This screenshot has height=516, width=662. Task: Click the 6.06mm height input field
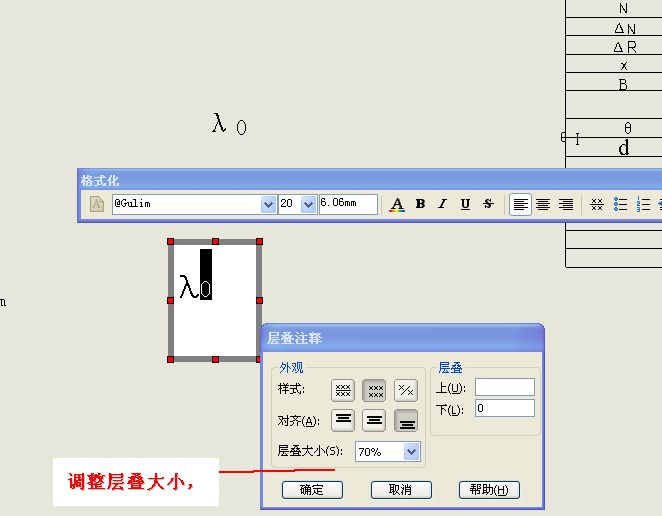tap(348, 204)
